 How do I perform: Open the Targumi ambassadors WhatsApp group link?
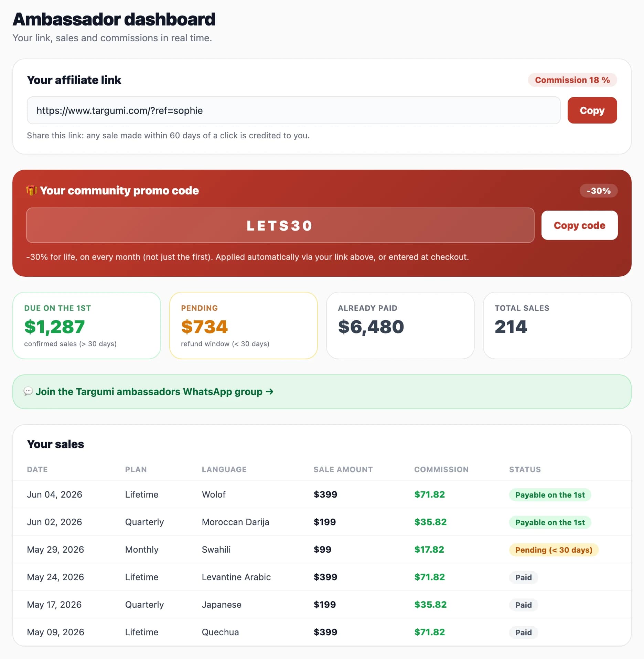pyautogui.click(x=154, y=392)
